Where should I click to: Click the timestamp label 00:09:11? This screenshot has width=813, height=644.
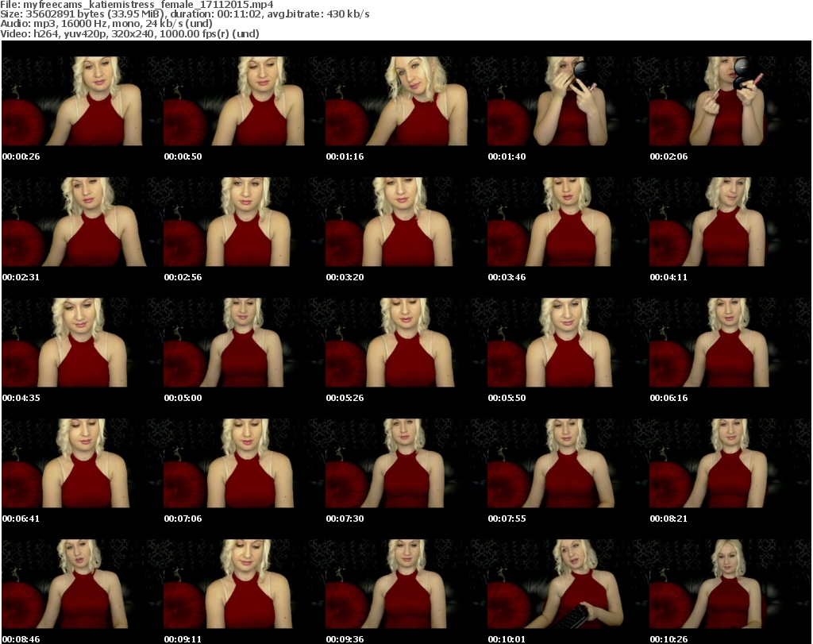tap(183, 639)
